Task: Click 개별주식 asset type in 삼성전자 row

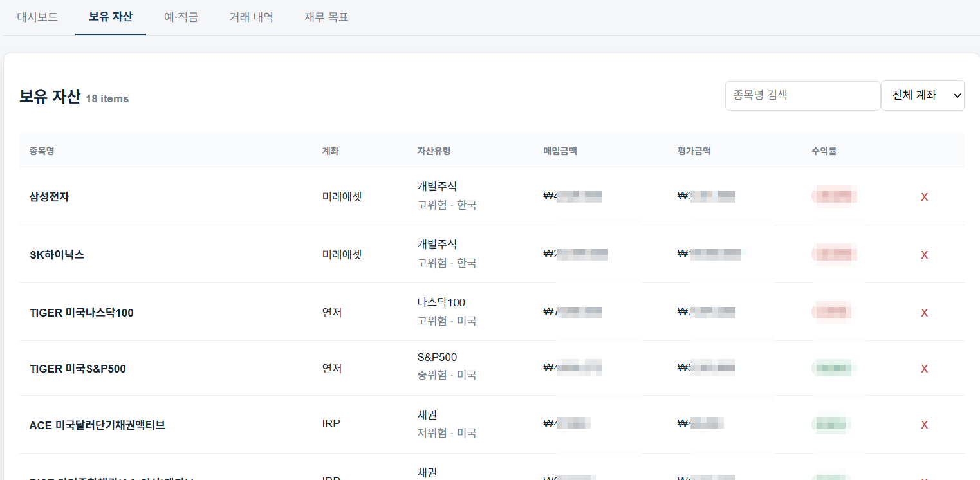Action: click(437, 186)
